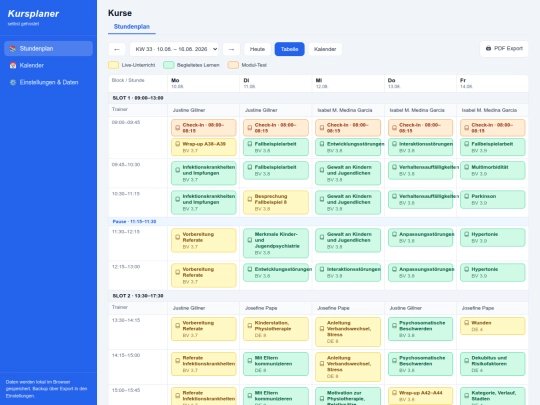Open the Stundenplan tab under Kurse
The height and width of the screenshot is (405, 540).
[x=132, y=27]
